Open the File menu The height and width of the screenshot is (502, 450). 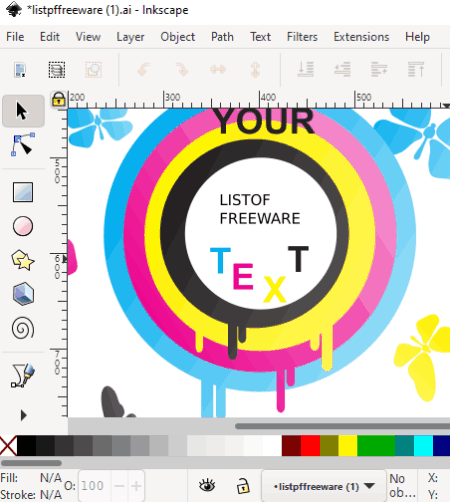coord(15,37)
